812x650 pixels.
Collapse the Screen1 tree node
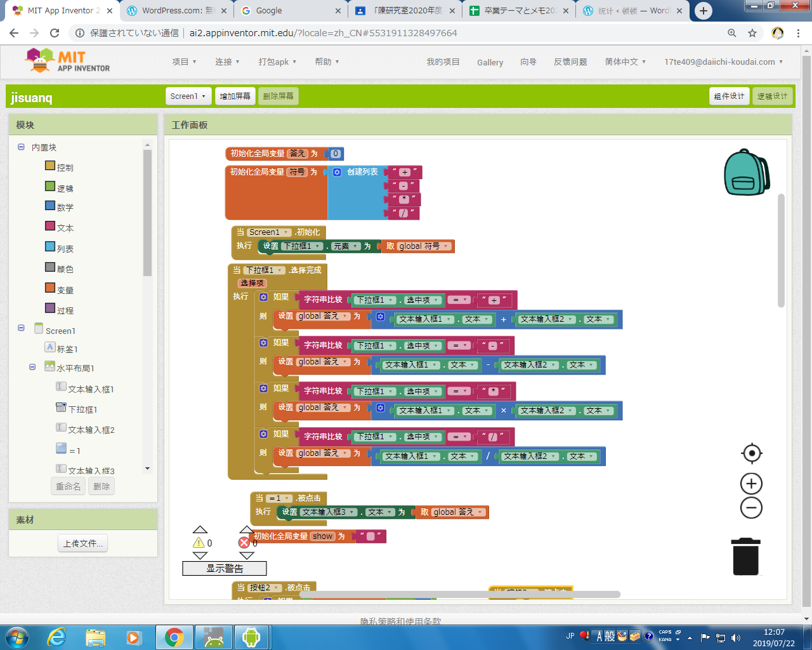click(x=21, y=328)
